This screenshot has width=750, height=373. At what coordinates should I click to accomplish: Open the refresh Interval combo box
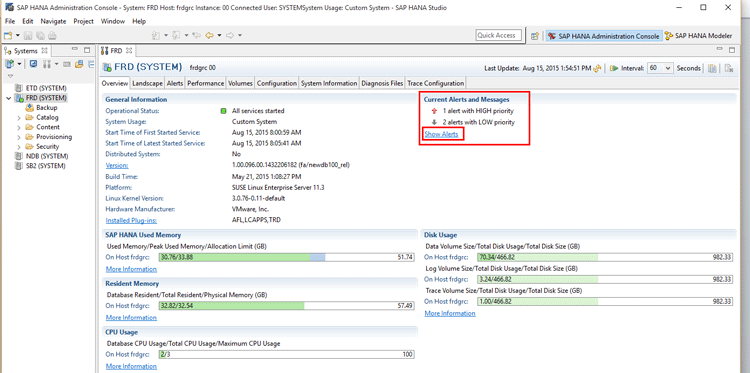660,68
